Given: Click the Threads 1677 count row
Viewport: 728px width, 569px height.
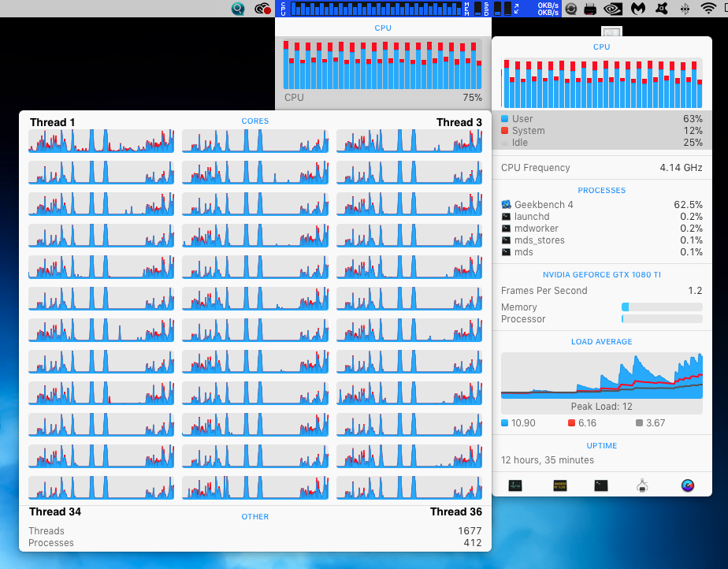Looking at the screenshot, I should (255, 530).
